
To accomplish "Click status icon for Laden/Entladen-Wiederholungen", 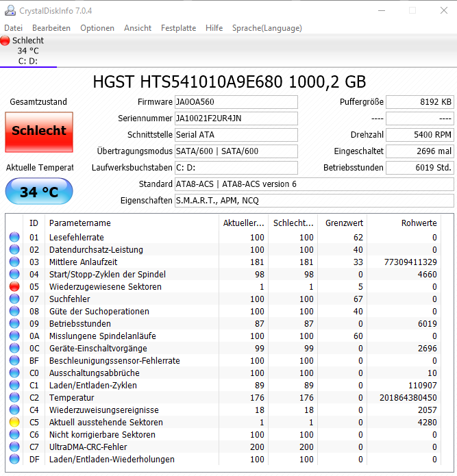I will pos(14,459).
